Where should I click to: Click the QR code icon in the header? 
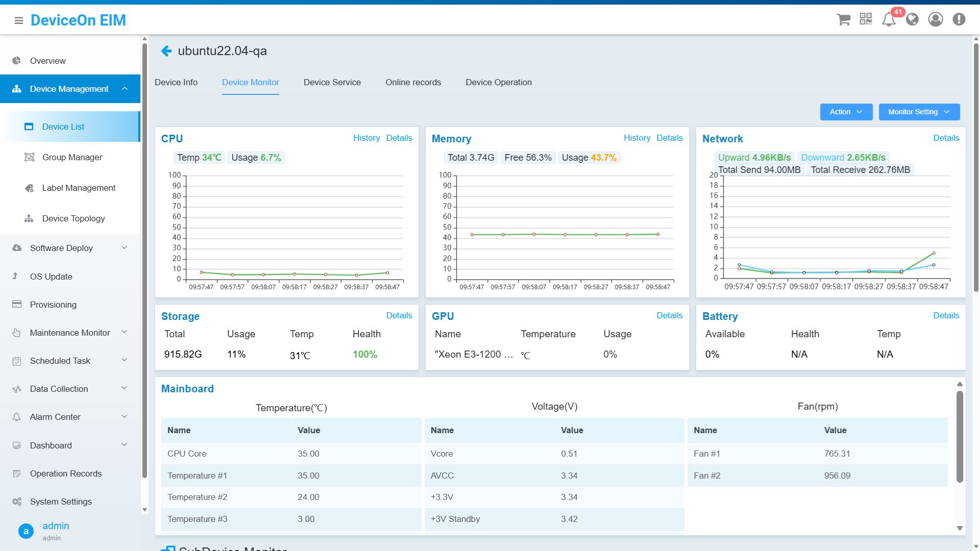click(x=866, y=19)
